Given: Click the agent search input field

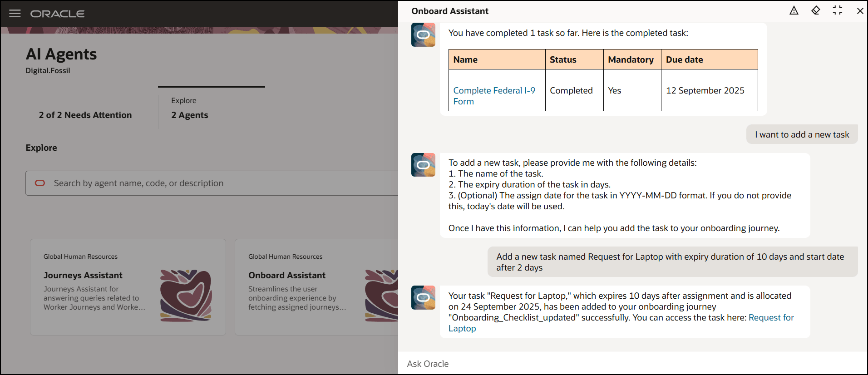Looking at the screenshot, I should coord(212,183).
